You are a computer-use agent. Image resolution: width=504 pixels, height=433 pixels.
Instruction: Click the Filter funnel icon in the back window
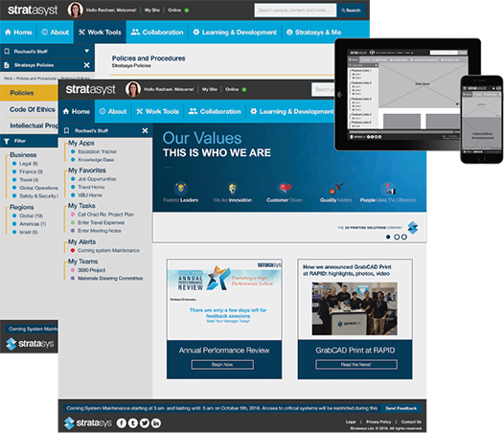coord(7,141)
